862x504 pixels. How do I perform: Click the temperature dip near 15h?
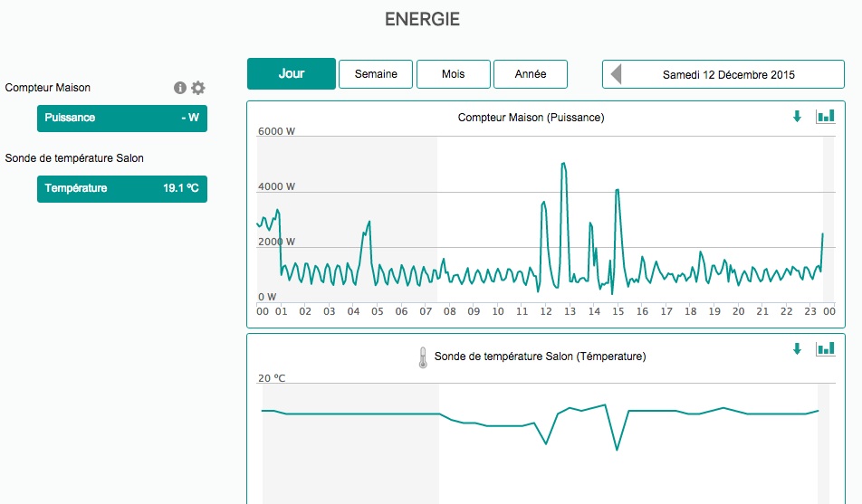(x=617, y=449)
